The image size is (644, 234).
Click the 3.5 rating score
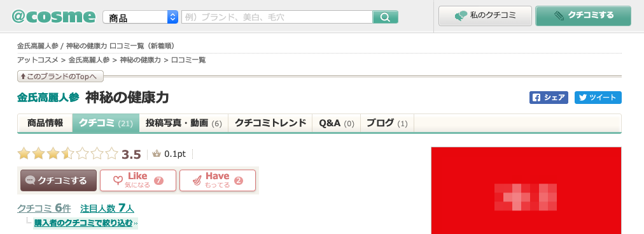(x=132, y=155)
